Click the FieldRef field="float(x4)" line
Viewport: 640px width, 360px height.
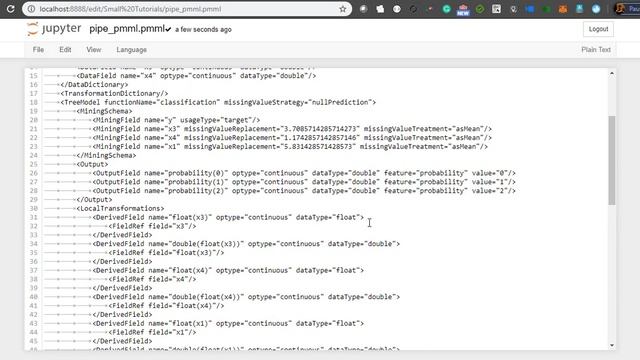click(x=167, y=306)
